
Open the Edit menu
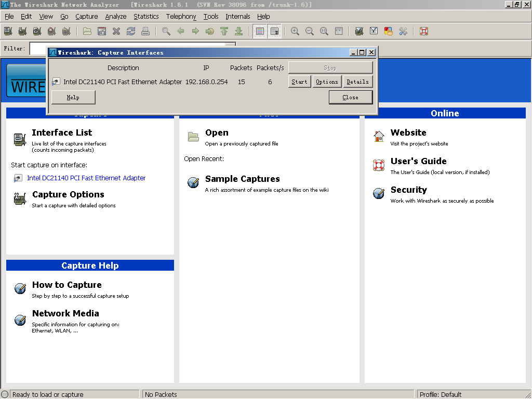point(26,16)
